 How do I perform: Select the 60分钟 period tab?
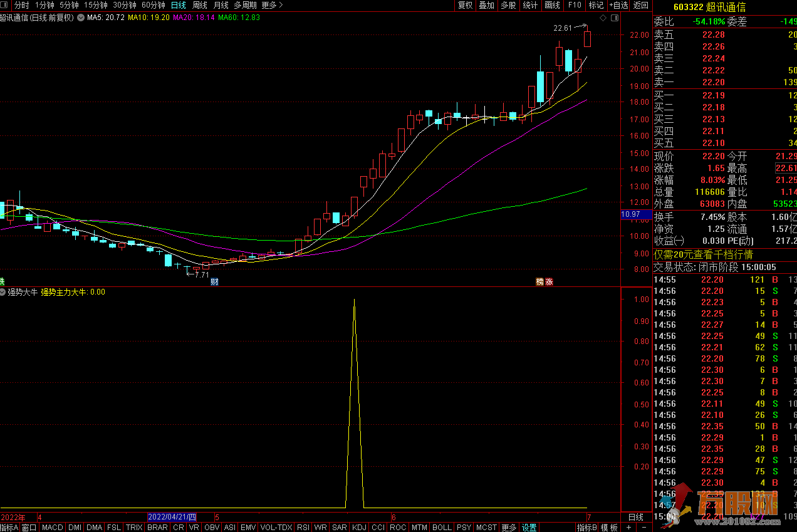click(x=154, y=5)
